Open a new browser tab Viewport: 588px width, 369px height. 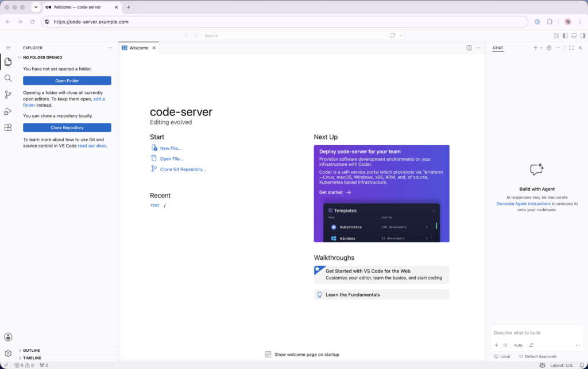tap(129, 7)
